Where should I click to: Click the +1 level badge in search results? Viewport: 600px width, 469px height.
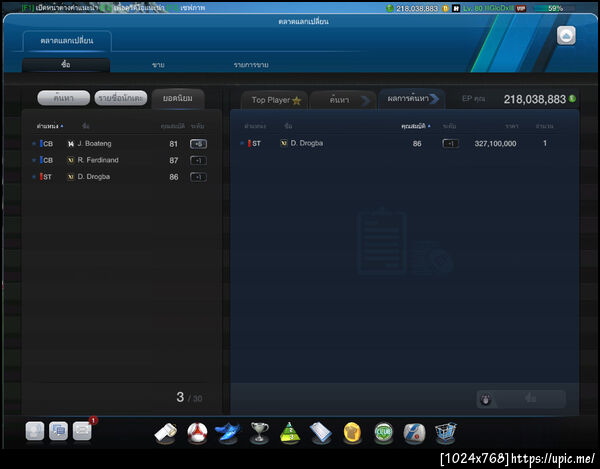(451, 143)
